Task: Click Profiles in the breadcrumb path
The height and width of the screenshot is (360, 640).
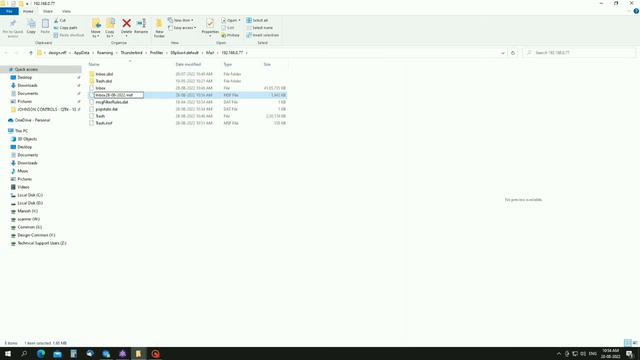Action: point(156,53)
